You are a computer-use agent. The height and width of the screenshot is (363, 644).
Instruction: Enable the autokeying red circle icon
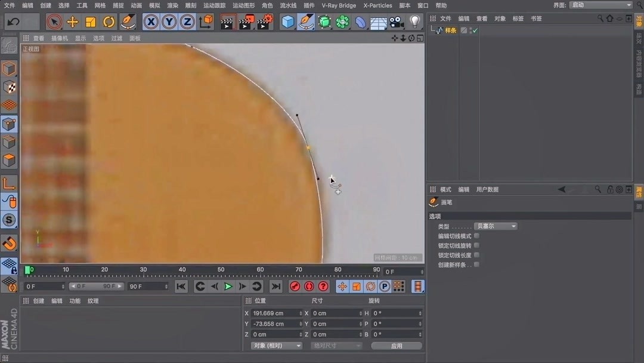[309, 286]
